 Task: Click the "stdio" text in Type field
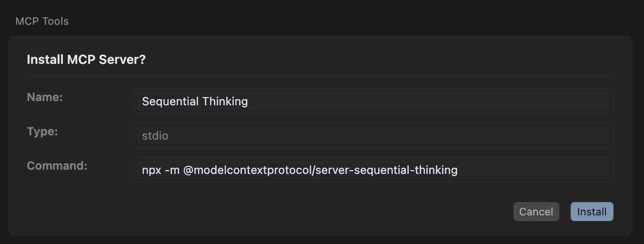pyautogui.click(x=155, y=136)
